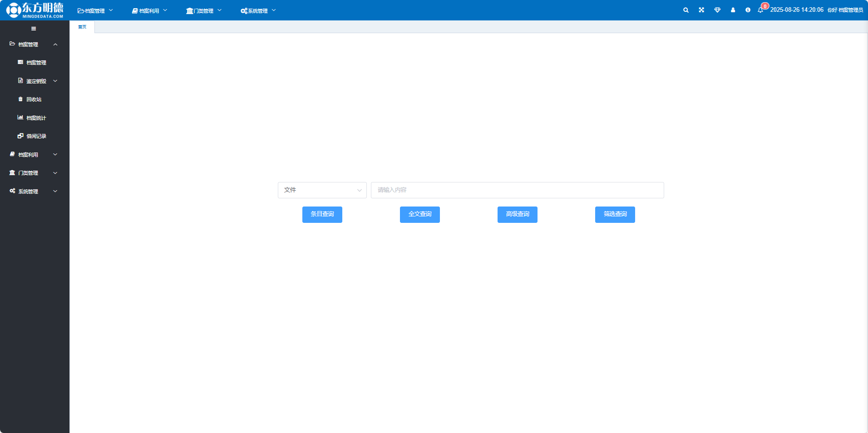
Task: Select the 首页 tab
Action: click(x=82, y=27)
